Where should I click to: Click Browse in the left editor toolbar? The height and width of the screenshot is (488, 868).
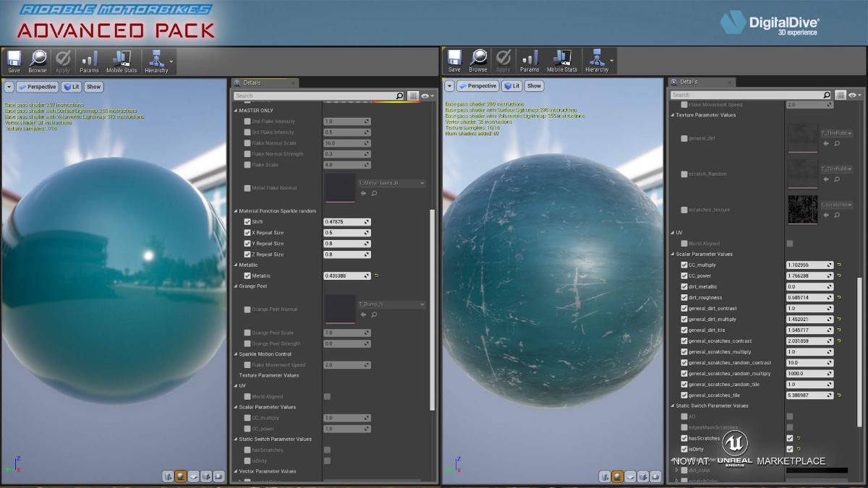point(38,61)
